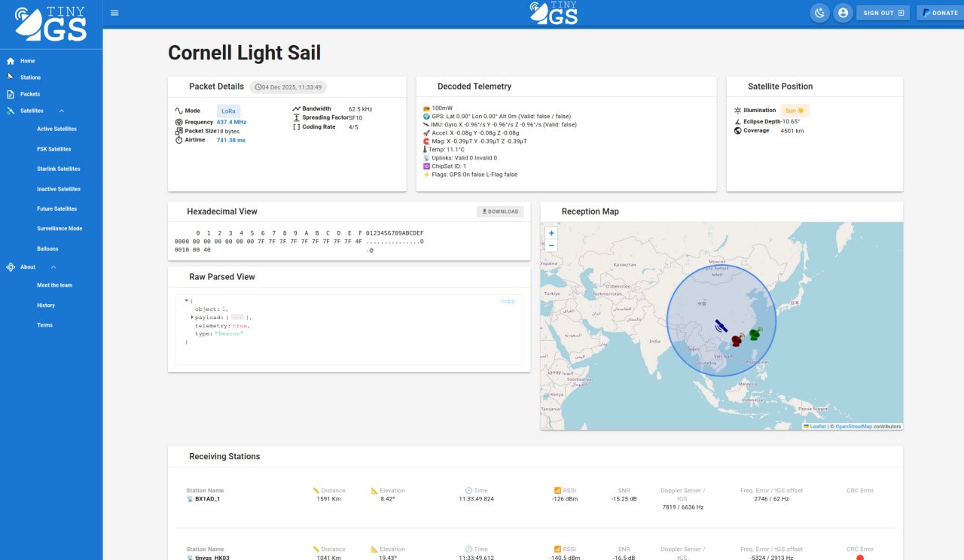Click the 437.4 MHz frequency value
964x560 pixels.
click(231, 122)
